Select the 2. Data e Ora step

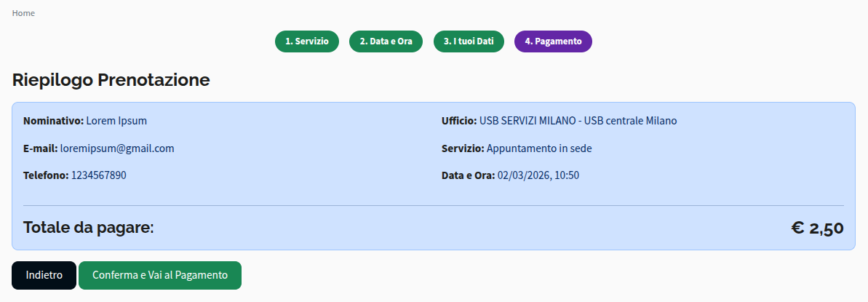click(386, 41)
